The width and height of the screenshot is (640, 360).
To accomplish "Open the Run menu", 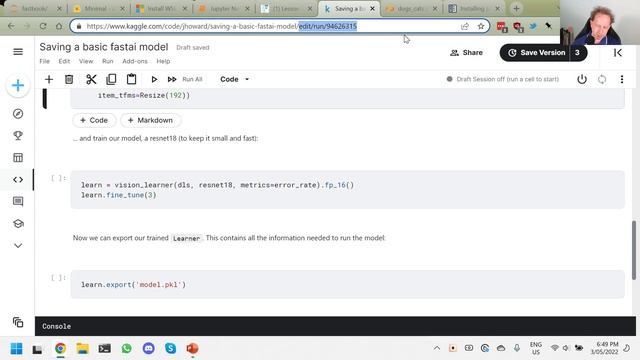I will tap(108, 61).
